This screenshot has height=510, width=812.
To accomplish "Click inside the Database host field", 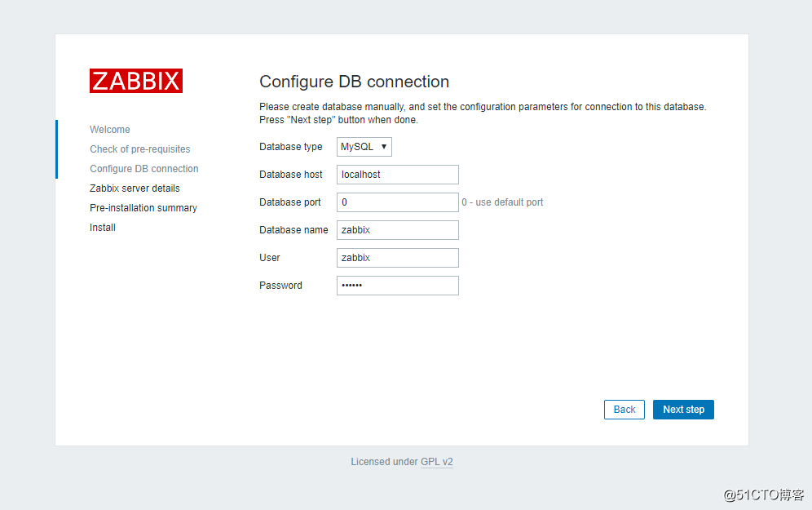I will (x=397, y=174).
